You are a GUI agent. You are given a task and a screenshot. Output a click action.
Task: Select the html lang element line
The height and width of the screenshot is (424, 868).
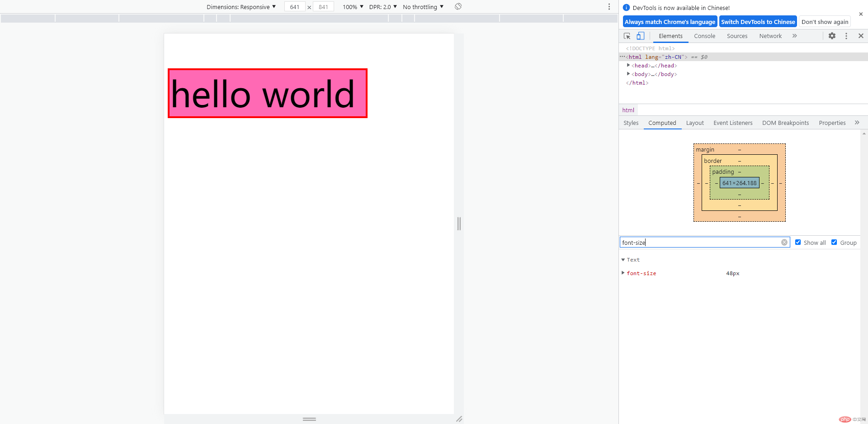(x=743, y=57)
